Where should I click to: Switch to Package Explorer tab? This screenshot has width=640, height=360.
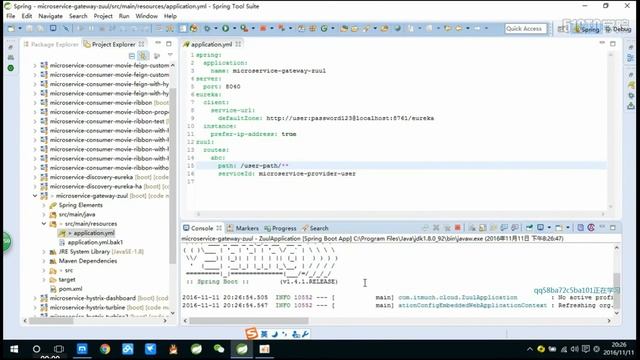[51, 44]
